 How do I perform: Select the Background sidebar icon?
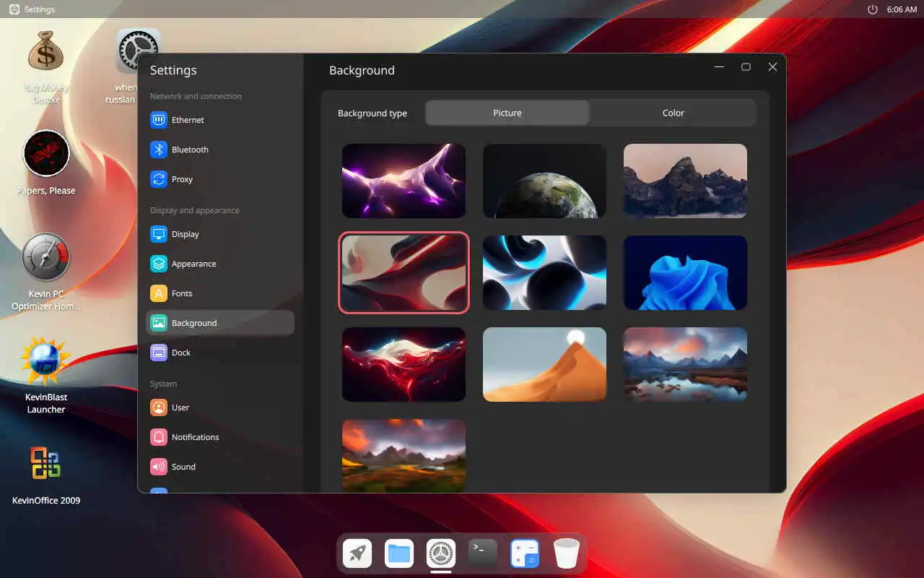159,323
